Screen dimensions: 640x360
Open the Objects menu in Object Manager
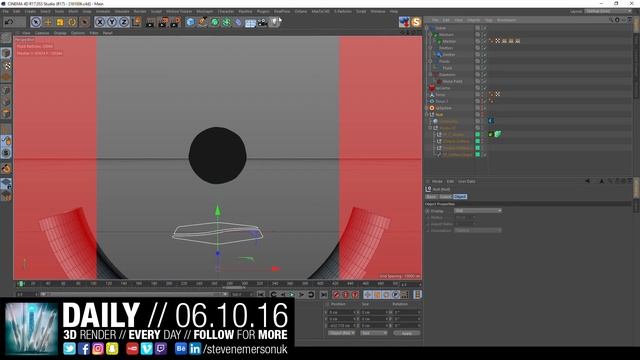pyautogui.click(x=473, y=20)
